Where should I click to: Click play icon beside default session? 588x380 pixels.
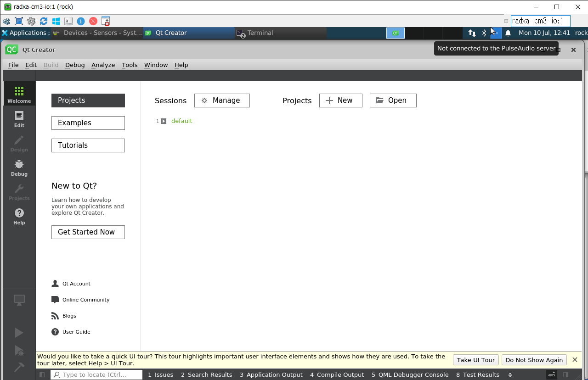click(x=164, y=121)
